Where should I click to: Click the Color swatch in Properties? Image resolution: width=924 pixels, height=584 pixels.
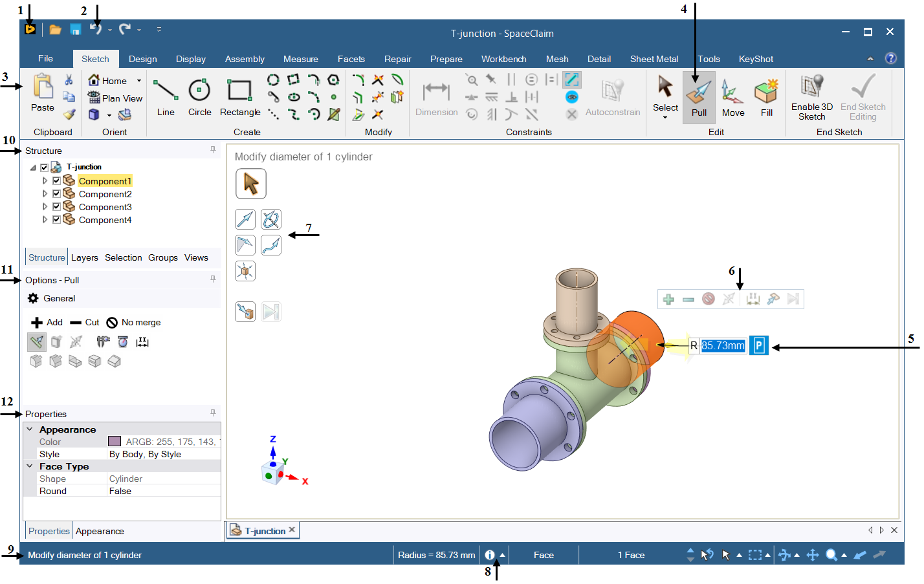[x=115, y=442]
